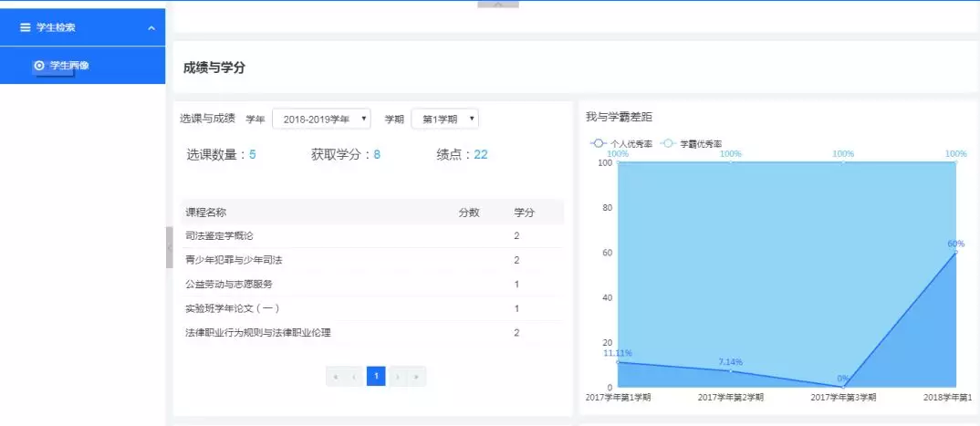Open the 学年 dropdown showing 2018-2019学年

click(x=321, y=119)
